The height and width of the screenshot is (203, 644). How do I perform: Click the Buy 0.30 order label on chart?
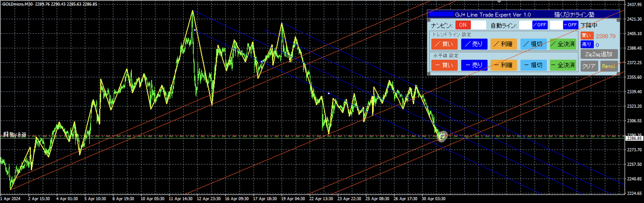tap(14, 135)
